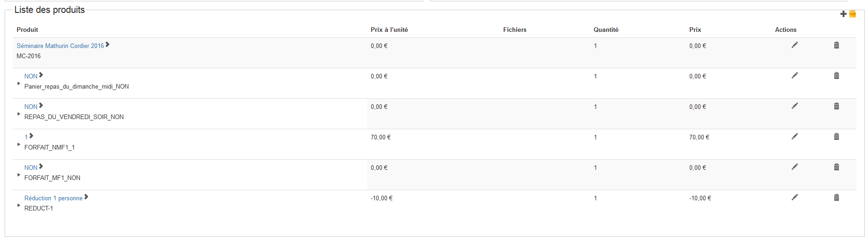The width and height of the screenshot is (868, 240).
Task: Expand the REDUCT-1 row triangle
Action: coord(18,205)
